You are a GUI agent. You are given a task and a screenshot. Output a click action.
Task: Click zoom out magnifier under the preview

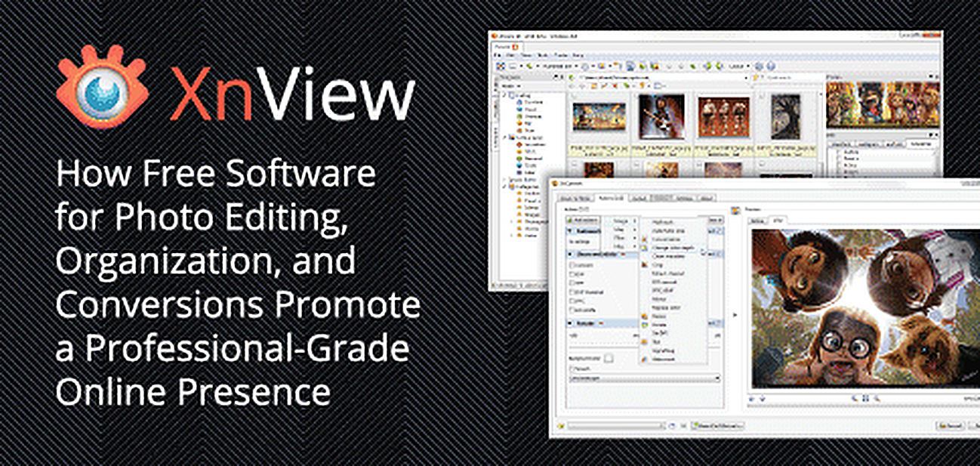877,399
